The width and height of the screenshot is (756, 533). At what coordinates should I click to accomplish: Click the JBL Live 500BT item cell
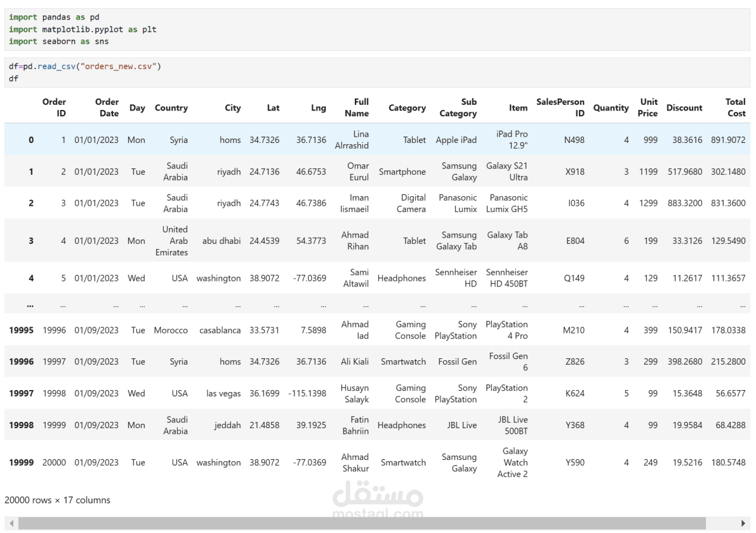point(513,426)
